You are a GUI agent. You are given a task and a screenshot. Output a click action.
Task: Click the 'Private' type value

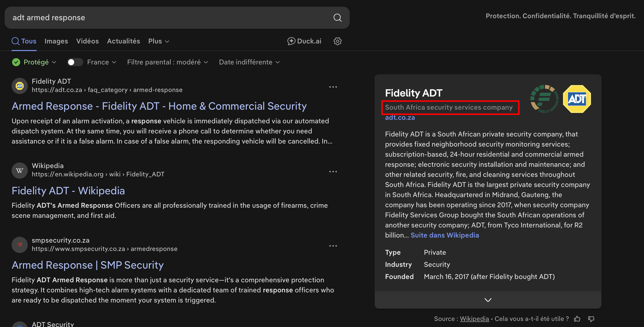pos(435,252)
